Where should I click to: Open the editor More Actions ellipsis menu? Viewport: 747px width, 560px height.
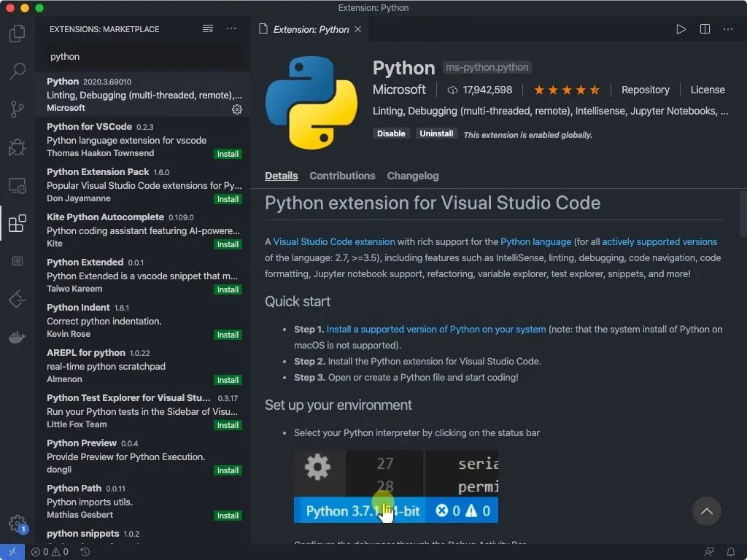click(728, 29)
